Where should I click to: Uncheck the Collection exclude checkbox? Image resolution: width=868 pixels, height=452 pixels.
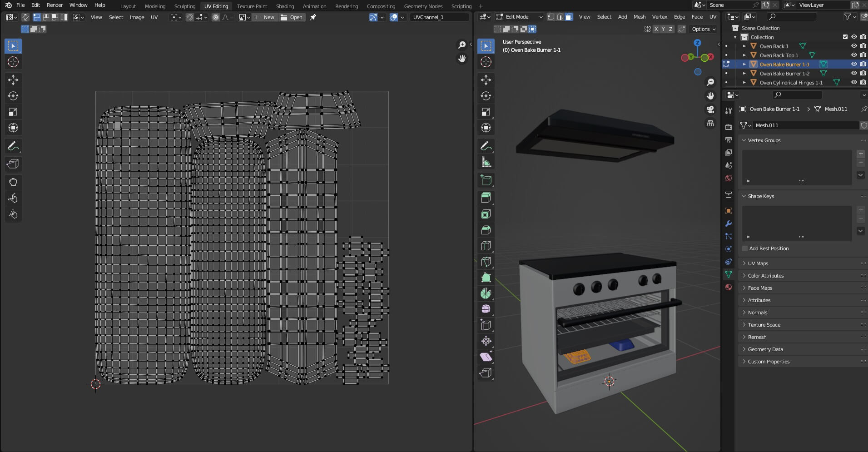(x=845, y=37)
